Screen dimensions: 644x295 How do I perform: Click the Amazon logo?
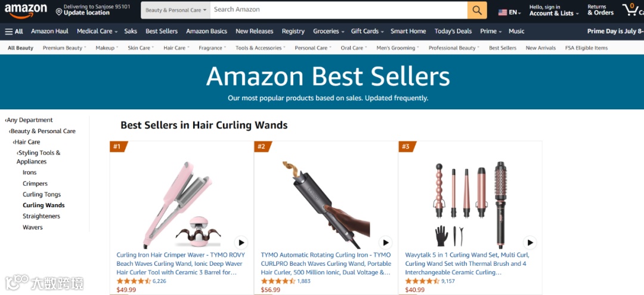coord(26,10)
